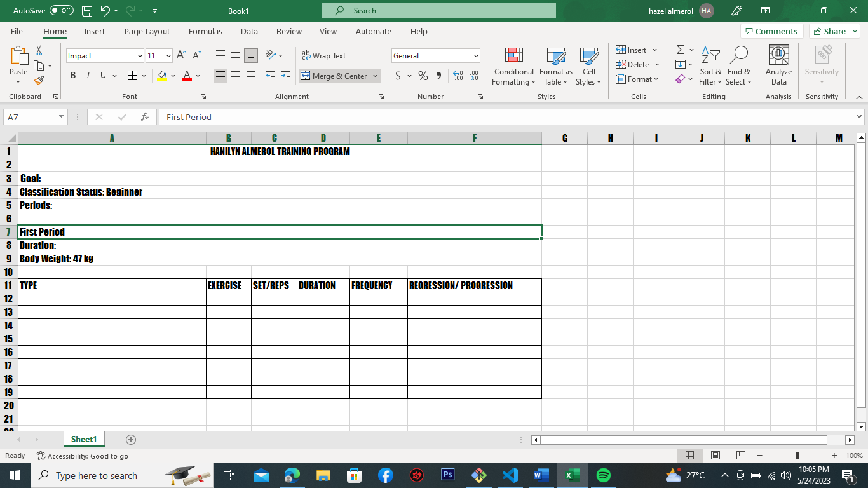Click the Save icon in title bar
868x488 pixels.
[88, 11]
